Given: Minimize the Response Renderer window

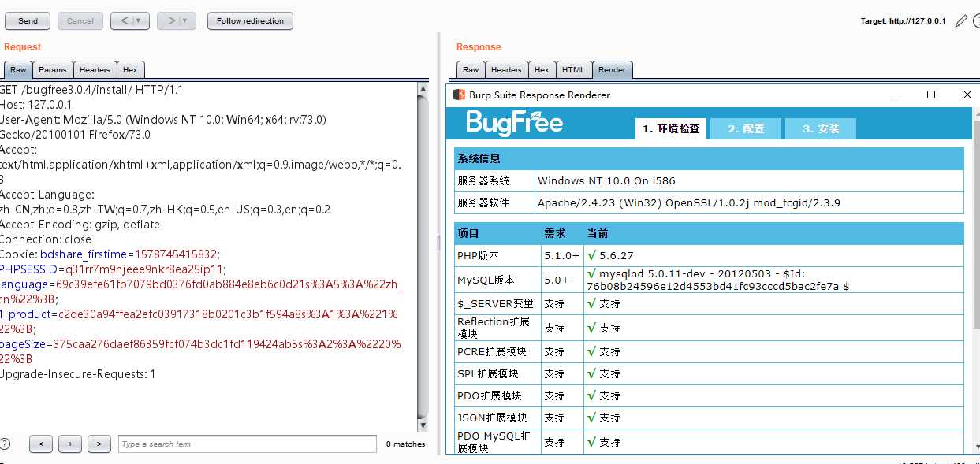Looking at the screenshot, I should tap(896, 95).
